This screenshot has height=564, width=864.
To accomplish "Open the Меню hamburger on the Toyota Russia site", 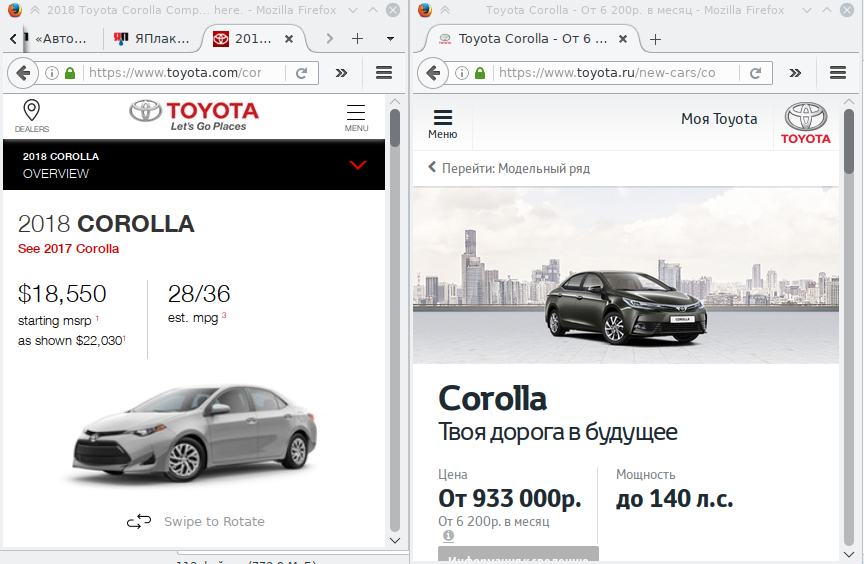I will pyautogui.click(x=442, y=124).
